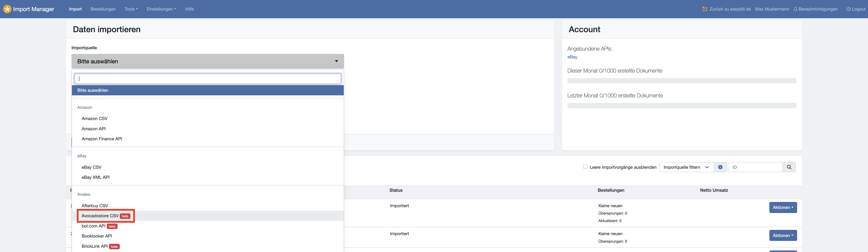The width and height of the screenshot is (868, 252).
Task: Click the Dieser Monat documents progress bar
Action: pyautogui.click(x=682, y=81)
